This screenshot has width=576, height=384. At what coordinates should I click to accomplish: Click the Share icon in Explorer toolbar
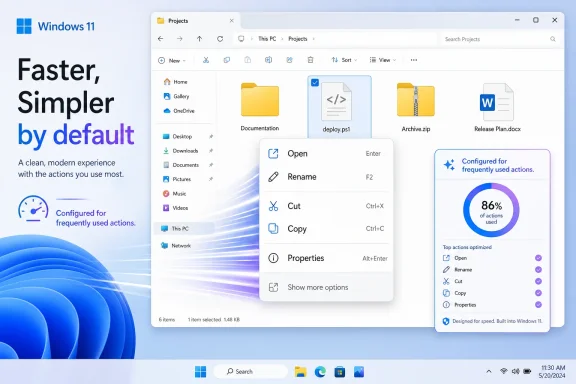[x=289, y=60]
